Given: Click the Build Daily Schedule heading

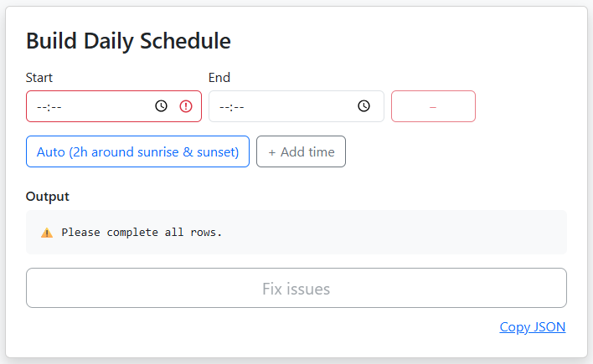Looking at the screenshot, I should tap(128, 40).
